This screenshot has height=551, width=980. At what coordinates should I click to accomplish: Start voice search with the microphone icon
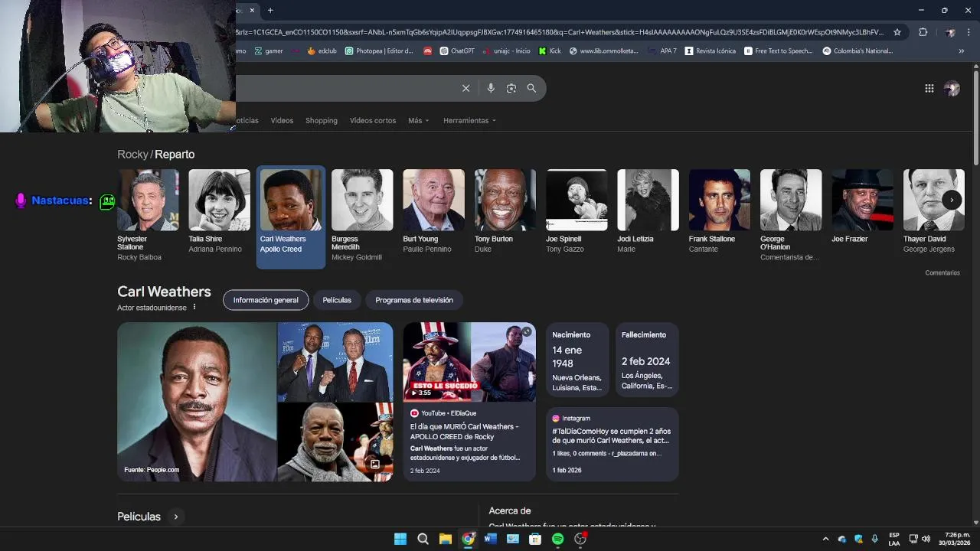[491, 88]
